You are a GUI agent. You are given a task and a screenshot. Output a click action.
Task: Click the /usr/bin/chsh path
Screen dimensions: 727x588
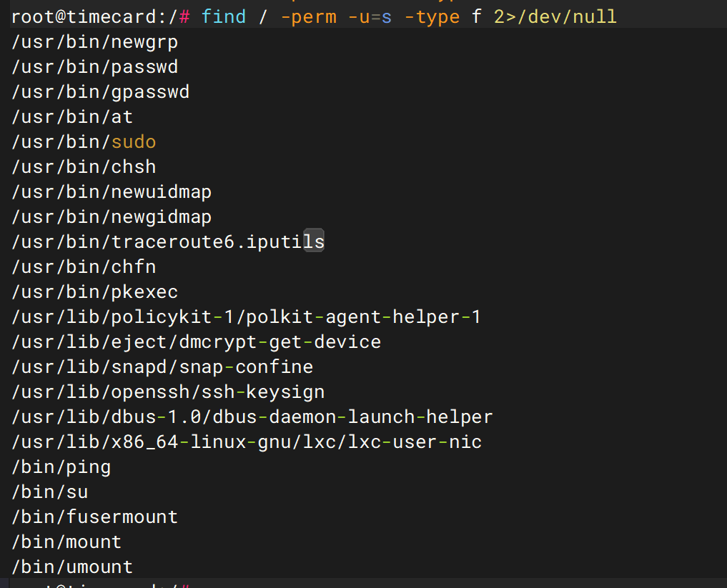pyautogui.click(x=84, y=167)
